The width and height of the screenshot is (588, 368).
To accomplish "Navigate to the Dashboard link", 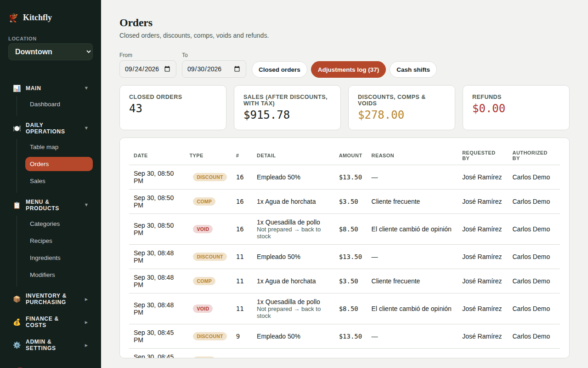I will tap(45, 104).
